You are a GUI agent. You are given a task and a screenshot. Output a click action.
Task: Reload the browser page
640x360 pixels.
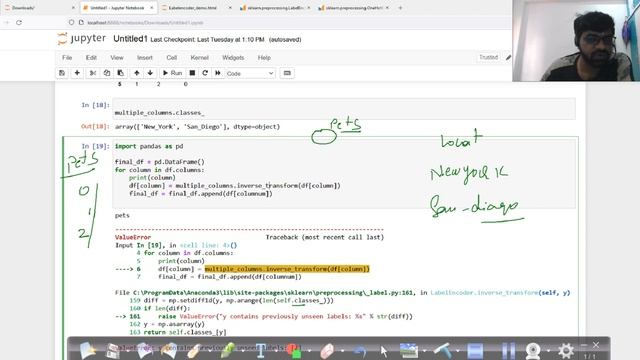click(19, 22)
